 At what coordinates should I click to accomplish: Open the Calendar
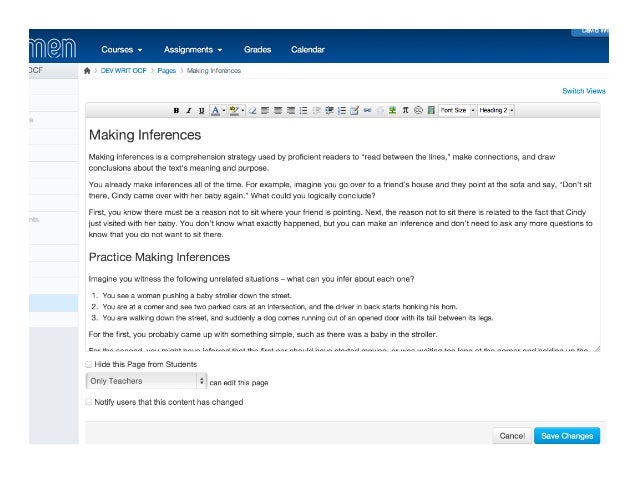coord(308,50)
